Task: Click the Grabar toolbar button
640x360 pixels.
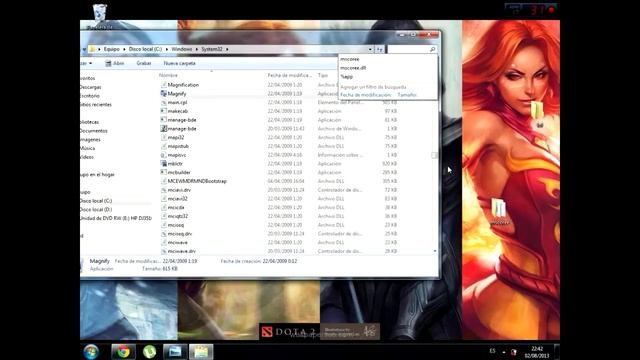Action: (144, 63)
